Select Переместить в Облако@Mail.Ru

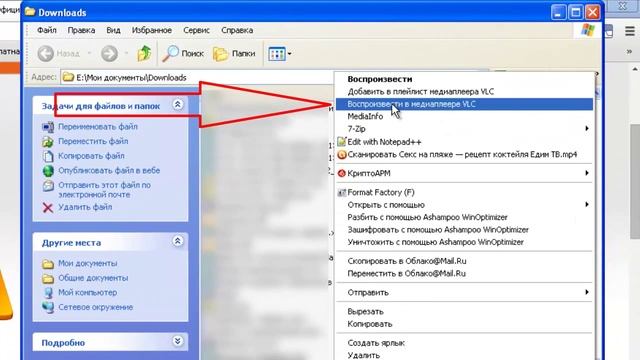click(464, 273)
